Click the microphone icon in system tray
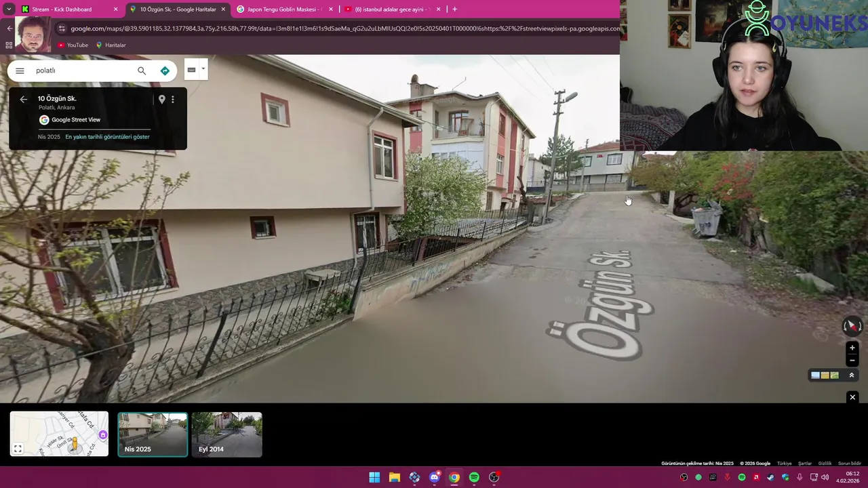The height and width of the screenshot is (488, 868). point(800,477)
